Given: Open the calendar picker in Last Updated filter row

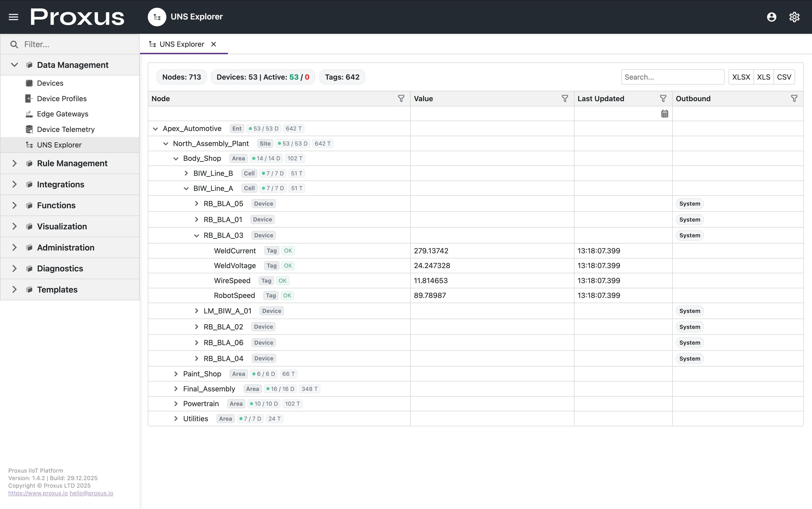Looking at the screenshot, I should tap(664, 113).
